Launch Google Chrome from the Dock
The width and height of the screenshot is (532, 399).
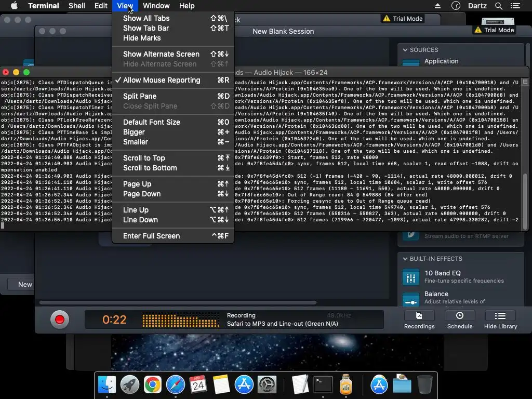pos(152,384)
